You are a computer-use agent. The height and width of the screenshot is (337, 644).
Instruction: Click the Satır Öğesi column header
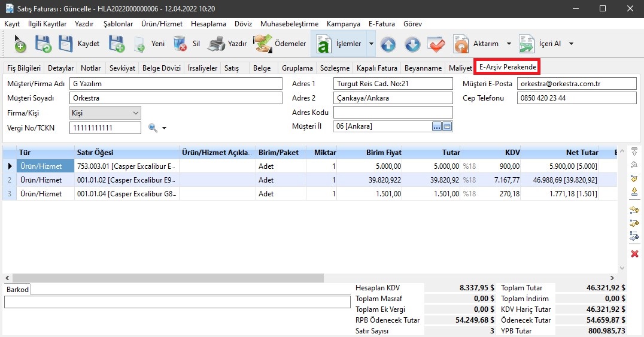click(x=127, y=153)
